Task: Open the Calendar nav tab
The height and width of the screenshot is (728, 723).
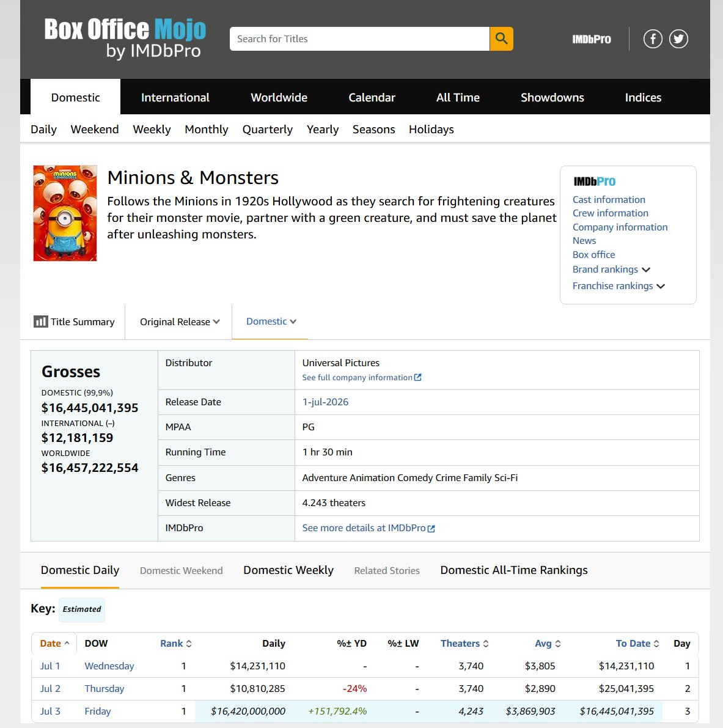Action: [372, 97]
